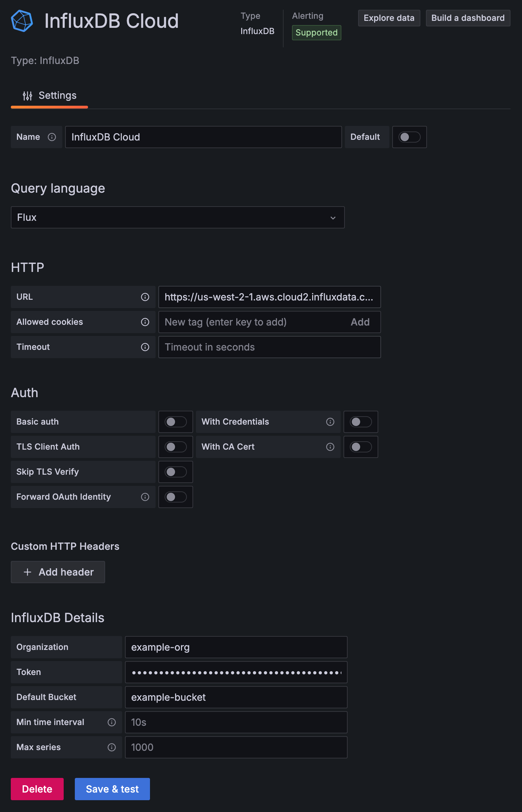522x812 pixels.
Task: Click the InfluxDB logo icon
Action: point(22,21)
